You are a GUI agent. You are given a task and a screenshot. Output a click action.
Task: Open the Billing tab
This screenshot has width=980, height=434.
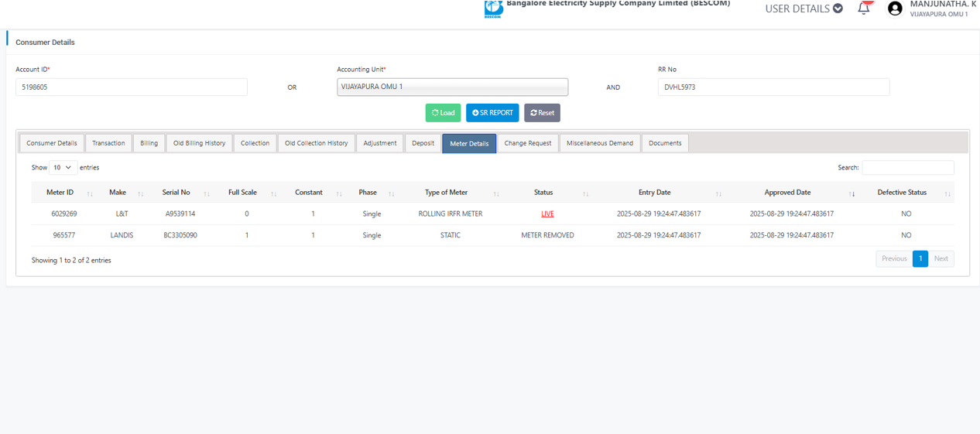click(x=149, y=143)
